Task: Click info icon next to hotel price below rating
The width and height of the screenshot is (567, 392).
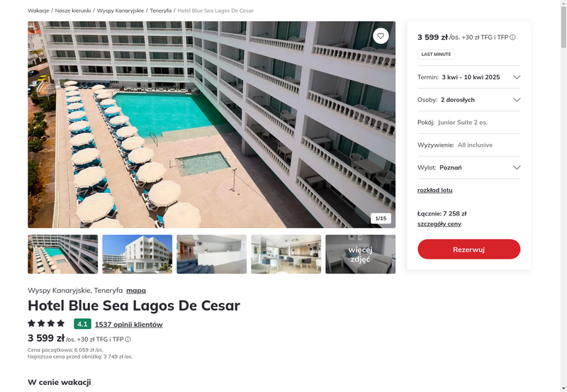Action: pyautogui.click(x=128, y=340)
